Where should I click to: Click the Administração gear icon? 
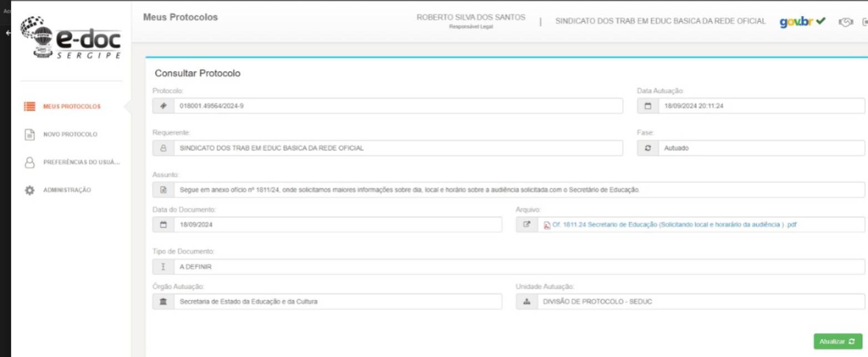click(x=30, y=190)
